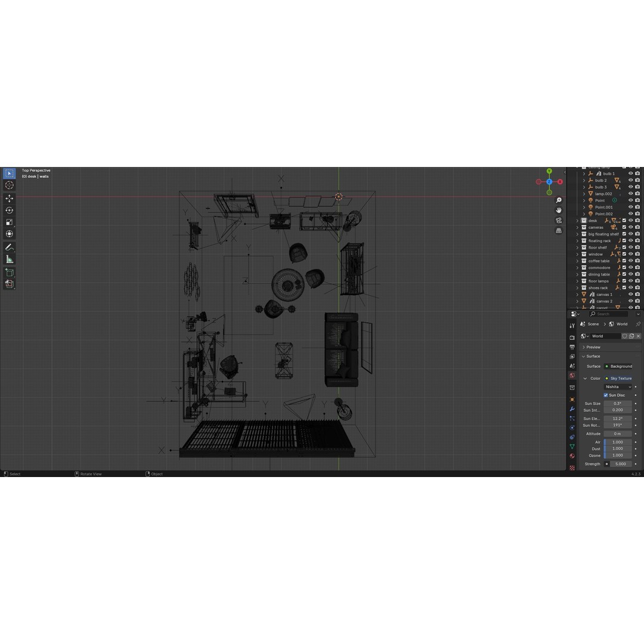The image size is (644, 644).
Task: Activate the Move tool in the toolbar
Action: click(x=9, y=198)
